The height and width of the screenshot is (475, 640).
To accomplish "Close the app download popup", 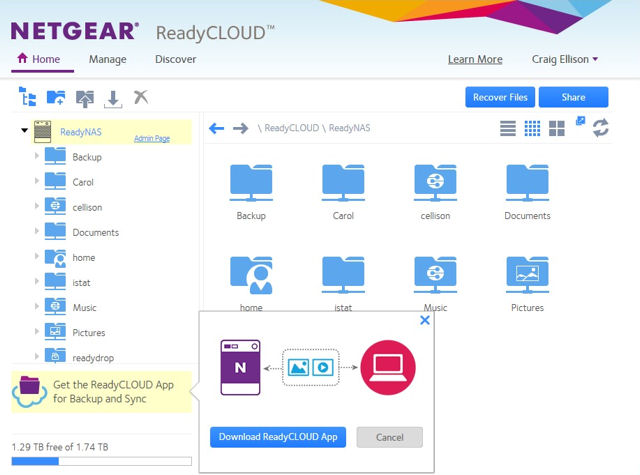I will [x=425, y=320].
